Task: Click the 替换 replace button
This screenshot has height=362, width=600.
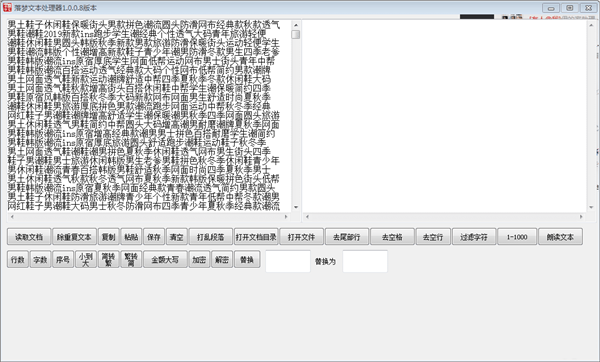Action: pos(247,259)
